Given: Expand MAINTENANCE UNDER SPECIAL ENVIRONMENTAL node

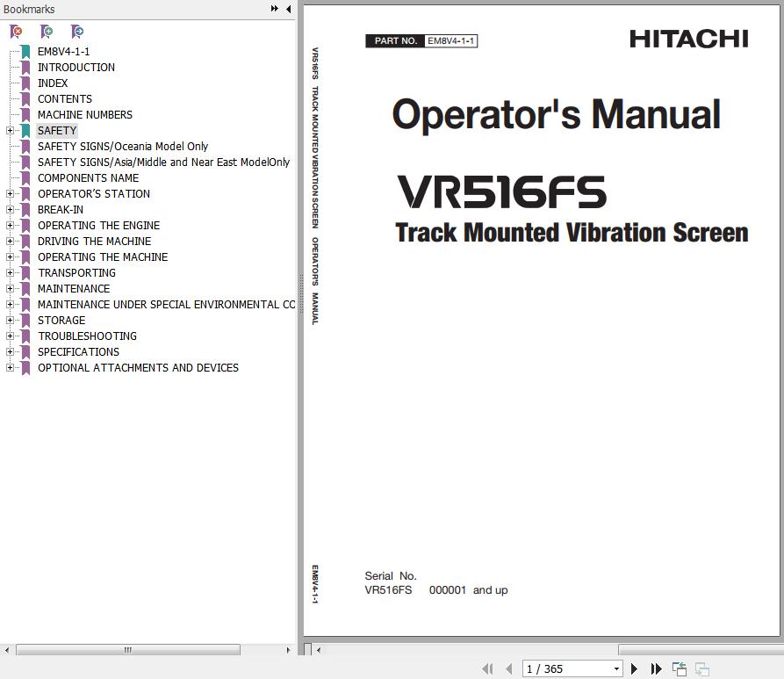Looking at the screenshot, I should (x=10, y=304).
